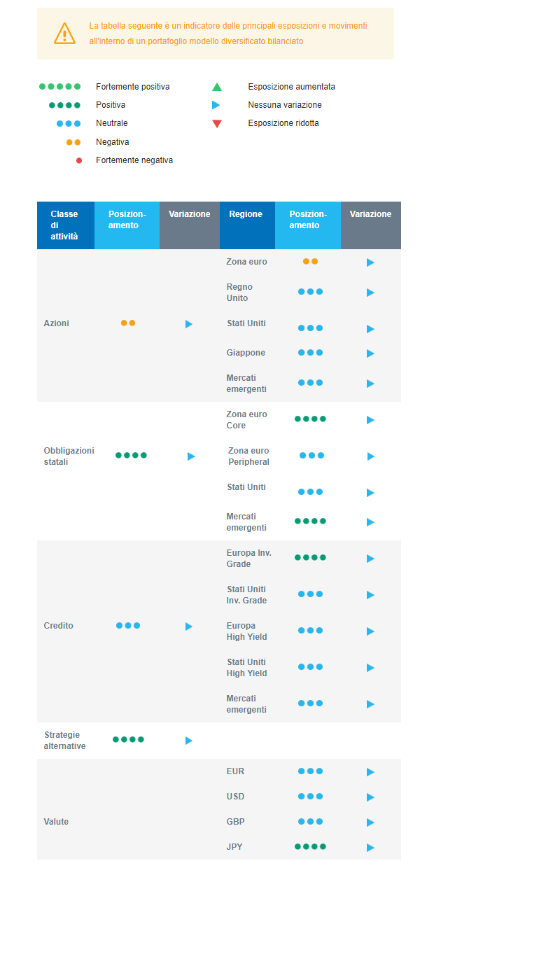The width and height of the screenshot is (560, 980).
Task: Click the Obbligazioni statali row label
Action: coord(69,456)
